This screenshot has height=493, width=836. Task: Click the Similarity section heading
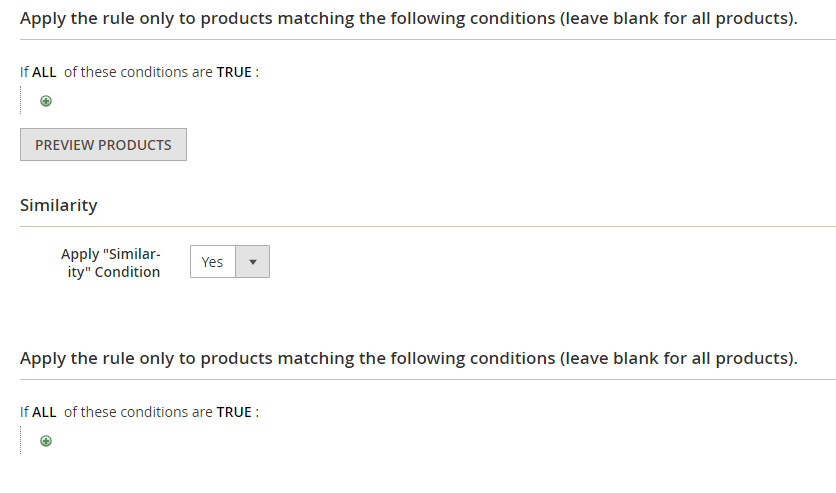(59, 205)
